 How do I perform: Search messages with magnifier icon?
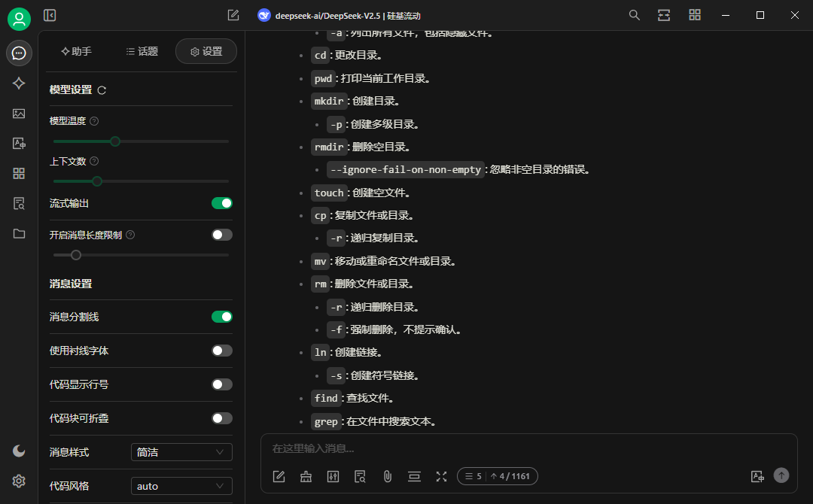(x=634, y=15)
